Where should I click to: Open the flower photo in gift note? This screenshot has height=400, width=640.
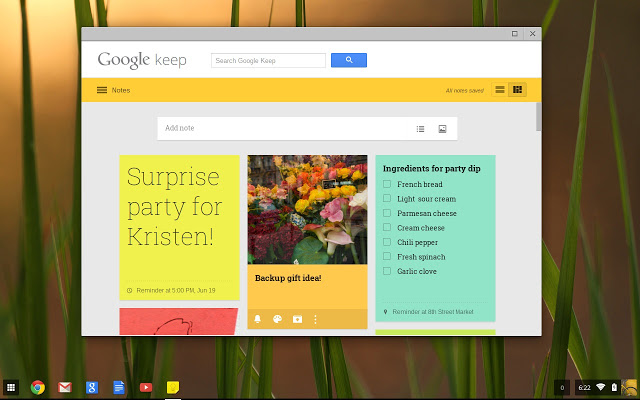tap(307, 208)
